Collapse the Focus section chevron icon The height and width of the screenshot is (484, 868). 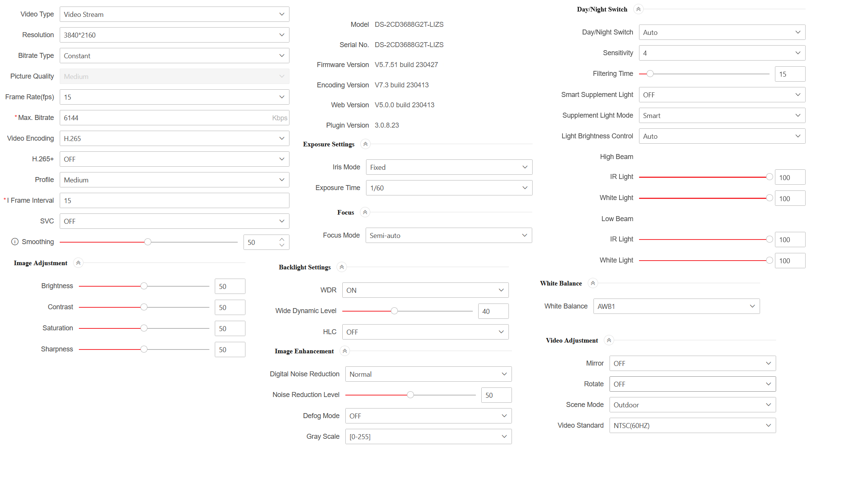(x=365, y=212)
